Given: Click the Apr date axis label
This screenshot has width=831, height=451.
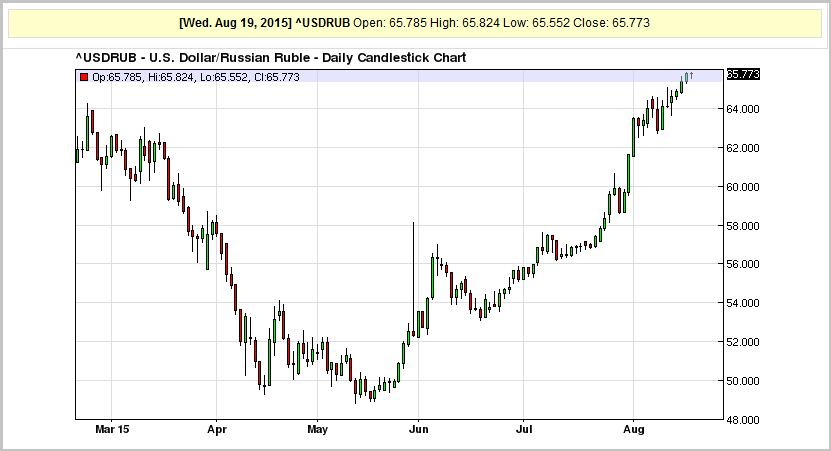Looking at the screenshot, I should [217, 430].
